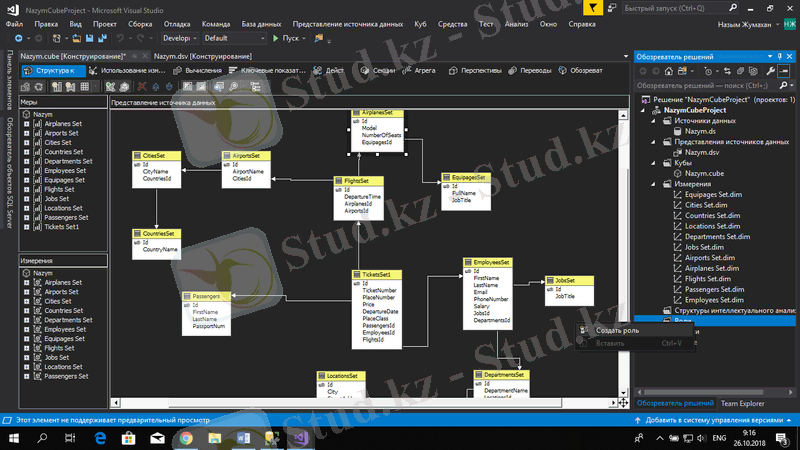Switch to the Вычисления designer tab
Viewport: 800px width, 450px height.
(198, 70)
